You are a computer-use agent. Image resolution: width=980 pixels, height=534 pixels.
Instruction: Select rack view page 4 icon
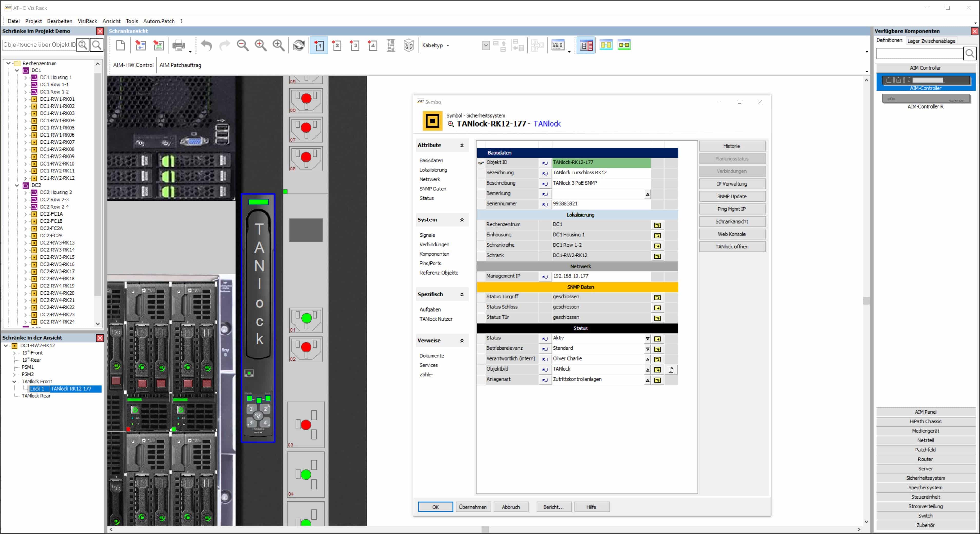[x=373, y=45]
